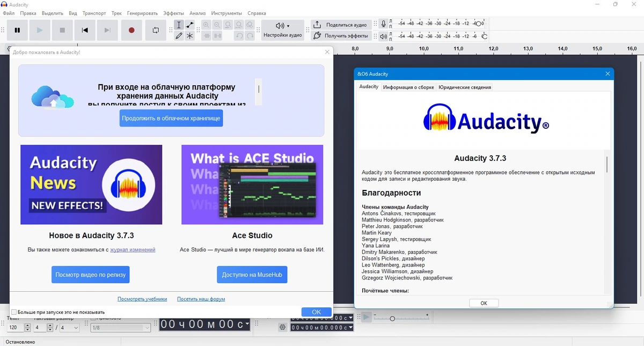Click the Silence audio selection icon

click(x=217, y=36)
